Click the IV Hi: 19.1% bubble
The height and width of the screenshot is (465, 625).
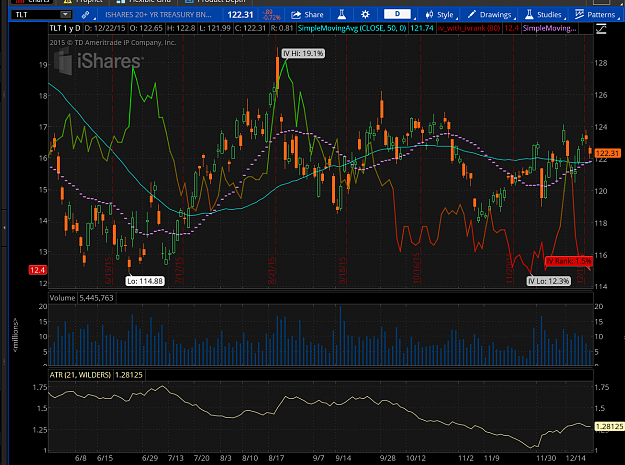303,53
